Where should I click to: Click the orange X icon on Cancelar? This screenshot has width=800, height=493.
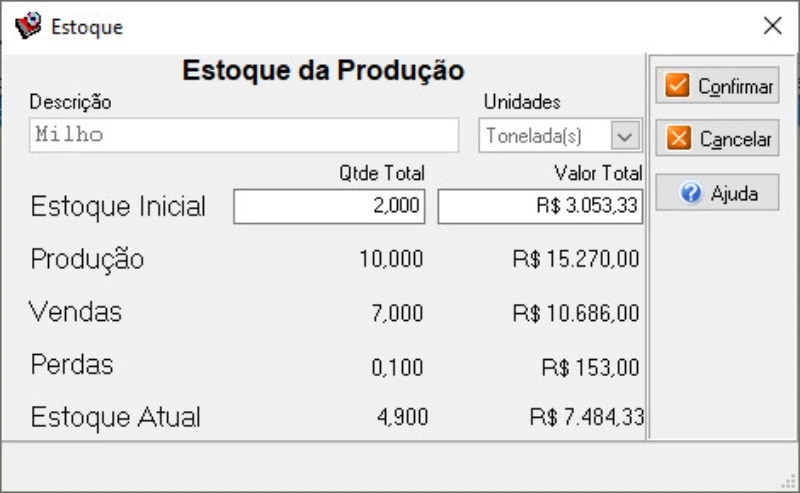coord(679,138)
